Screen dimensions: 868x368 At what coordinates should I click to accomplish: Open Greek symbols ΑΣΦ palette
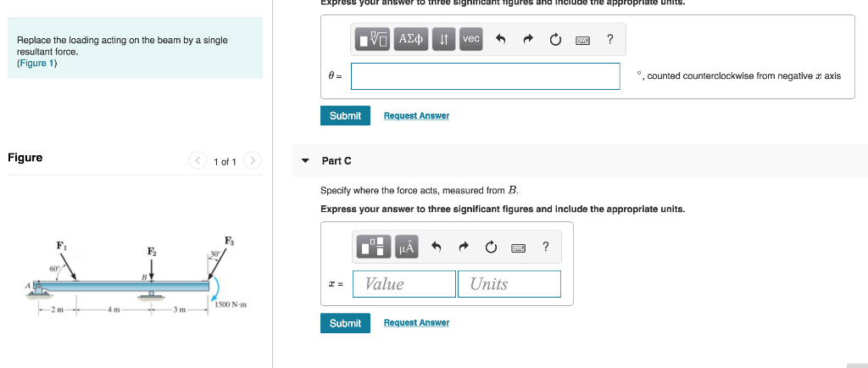411,39
